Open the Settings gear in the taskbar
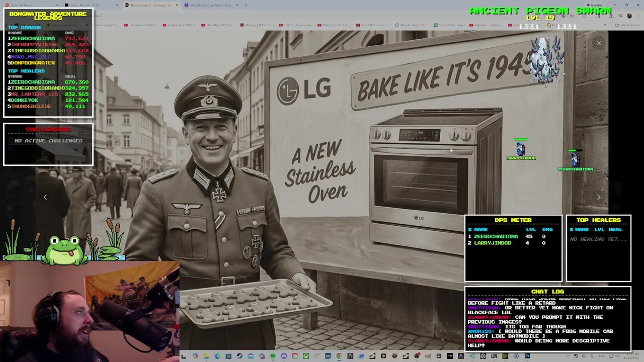The image size is (644, 362). 516,356
